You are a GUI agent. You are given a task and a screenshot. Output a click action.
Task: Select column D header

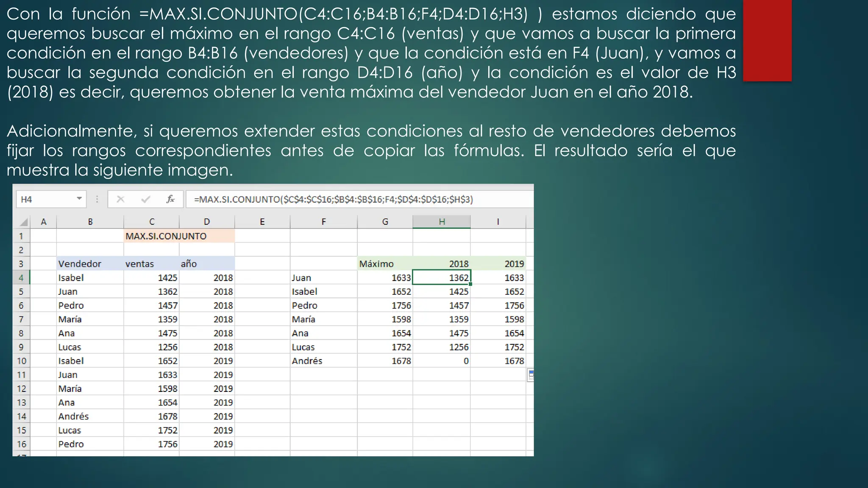coord(207,222)
